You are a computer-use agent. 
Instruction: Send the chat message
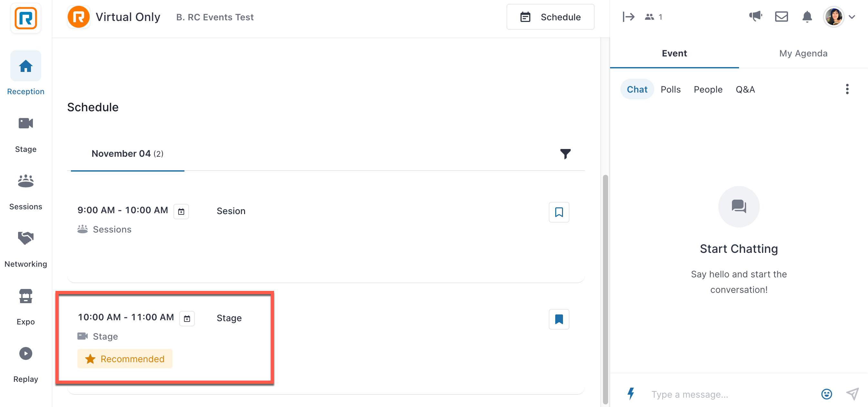tap(853, 394)
